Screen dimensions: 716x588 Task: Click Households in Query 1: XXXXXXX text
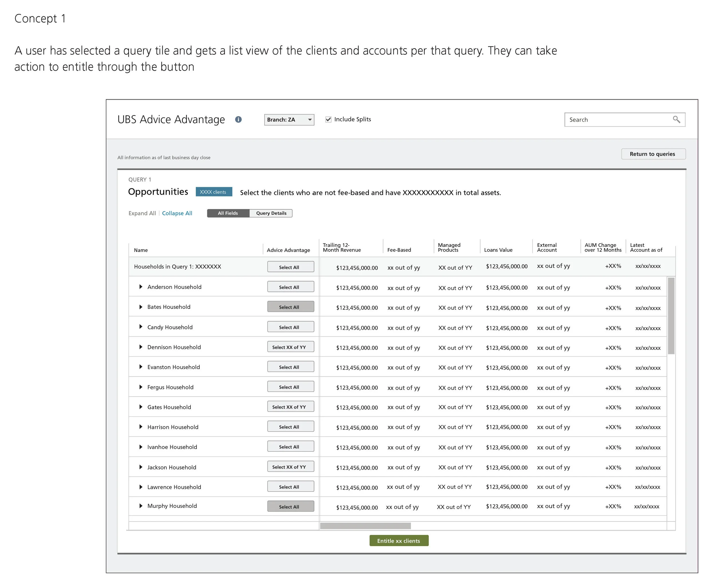(177, 267)
